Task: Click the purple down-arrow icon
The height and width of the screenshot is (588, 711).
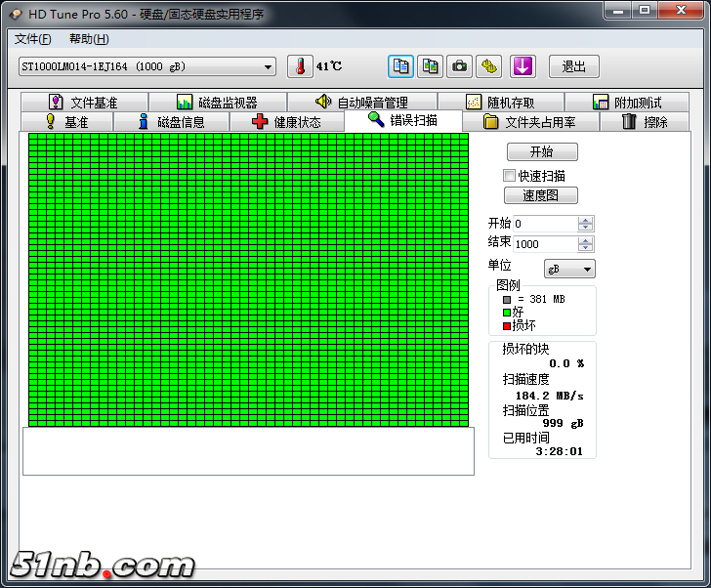Action: coord(523,66)
